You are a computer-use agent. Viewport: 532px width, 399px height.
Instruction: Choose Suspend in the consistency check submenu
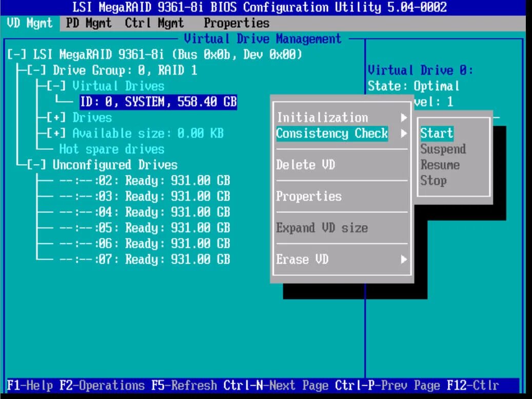click(443, 149)
